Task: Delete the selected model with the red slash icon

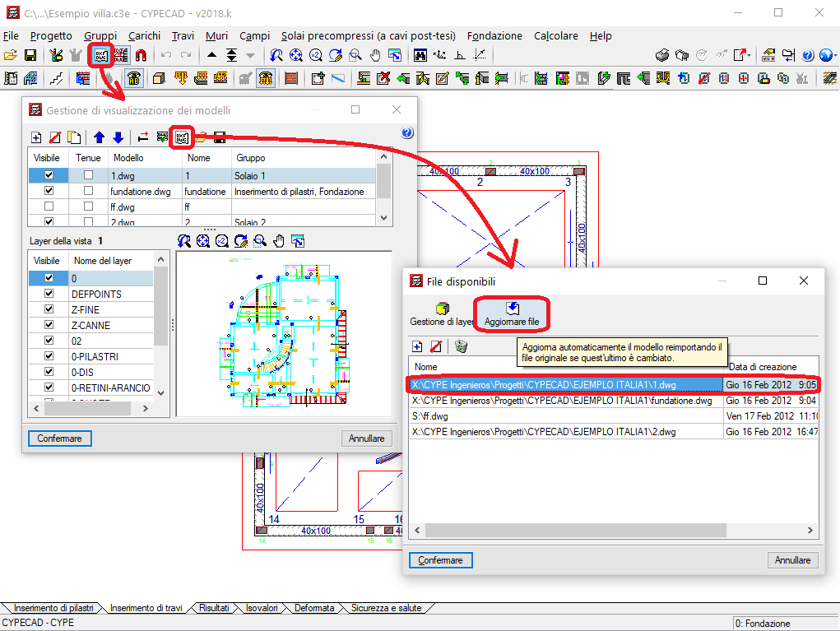Action: pos(55,137)
